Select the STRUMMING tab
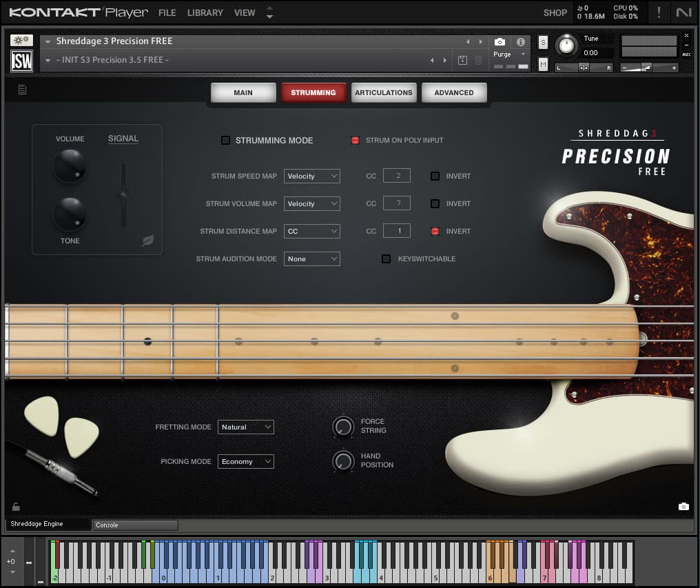 [x=313, y=92]
